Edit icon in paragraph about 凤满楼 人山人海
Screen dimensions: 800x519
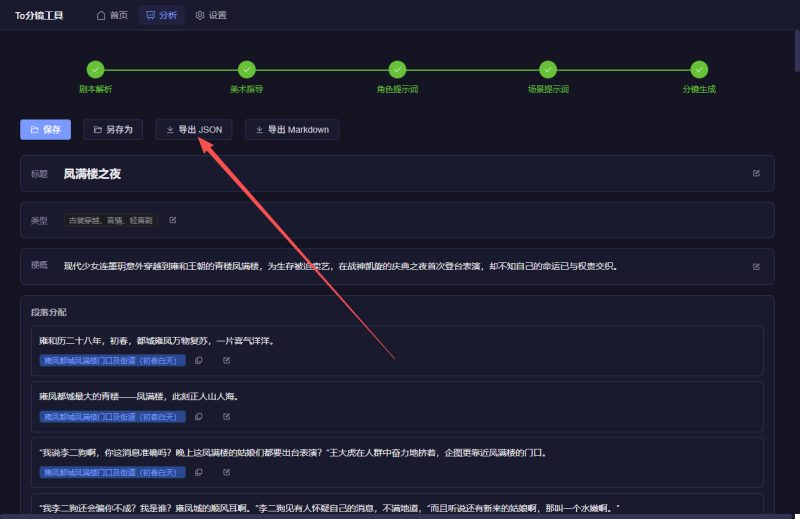tap(226, 416)
